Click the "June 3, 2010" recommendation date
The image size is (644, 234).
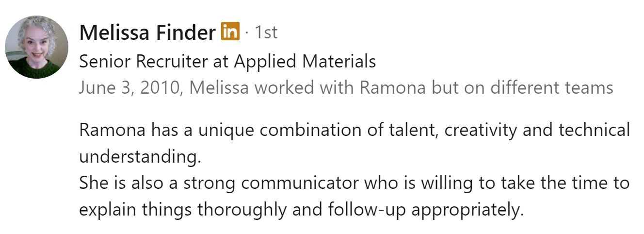128,88
